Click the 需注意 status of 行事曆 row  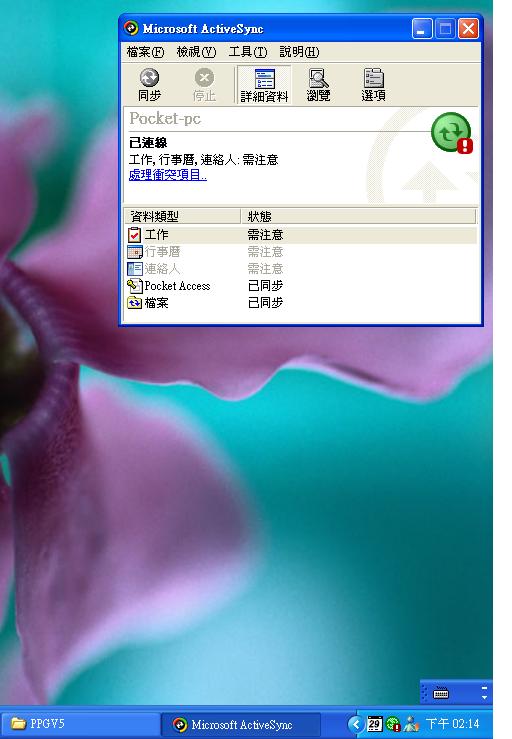pos(265,252)
